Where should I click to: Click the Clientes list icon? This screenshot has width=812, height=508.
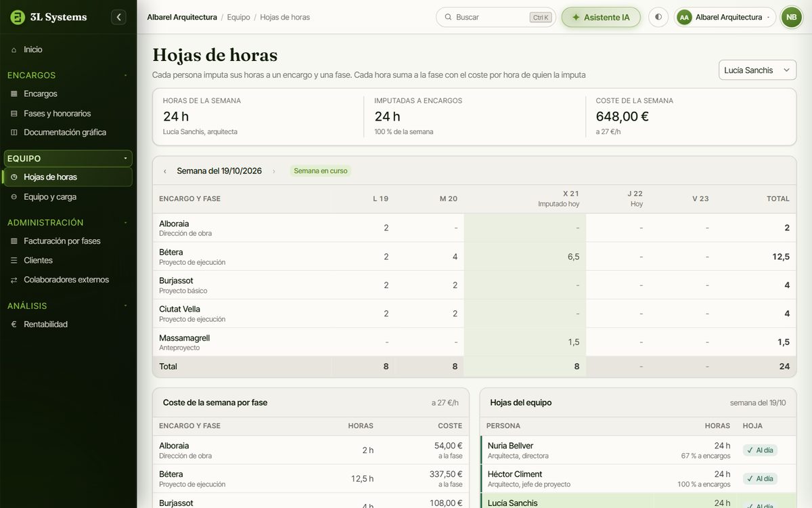click(x=14, y=260)
